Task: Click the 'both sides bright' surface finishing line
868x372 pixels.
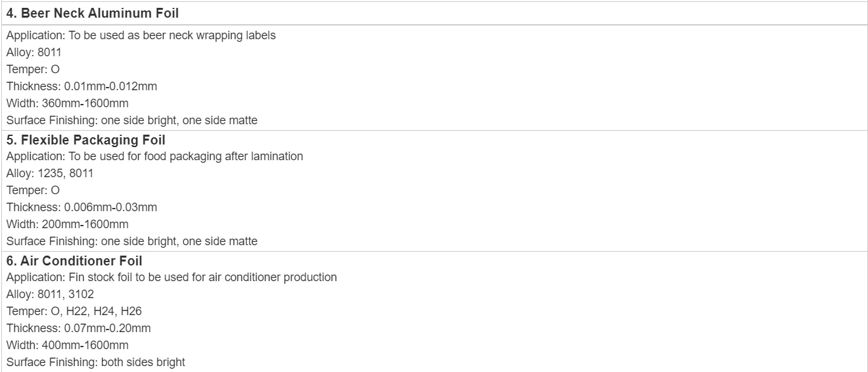Action: click(x=95, y=362)
